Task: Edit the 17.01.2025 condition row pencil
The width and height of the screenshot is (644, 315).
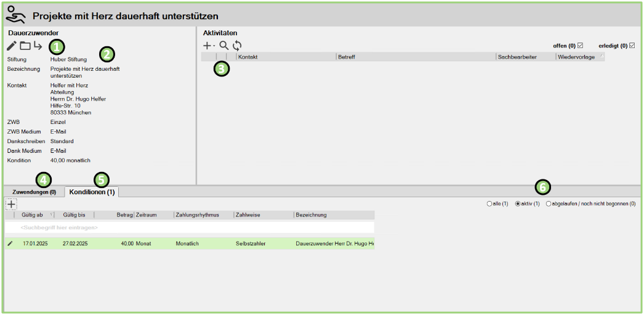Action: click(x=10, y=243)
